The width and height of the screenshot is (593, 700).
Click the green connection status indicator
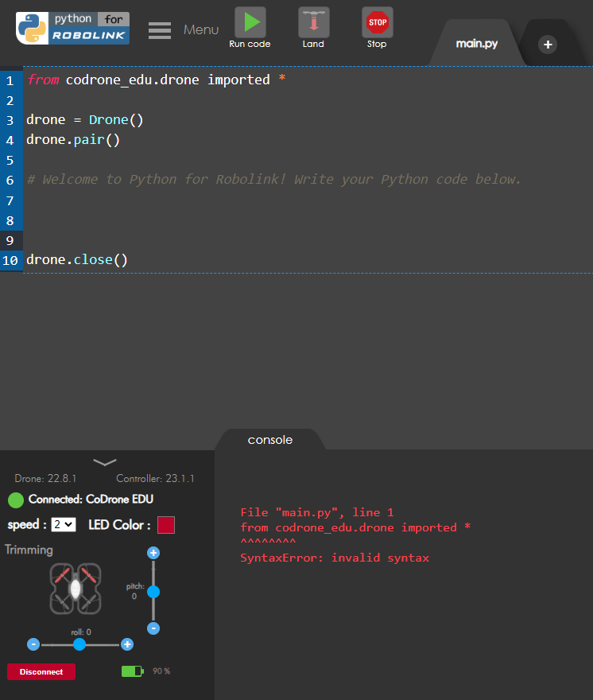coord(16,500)
